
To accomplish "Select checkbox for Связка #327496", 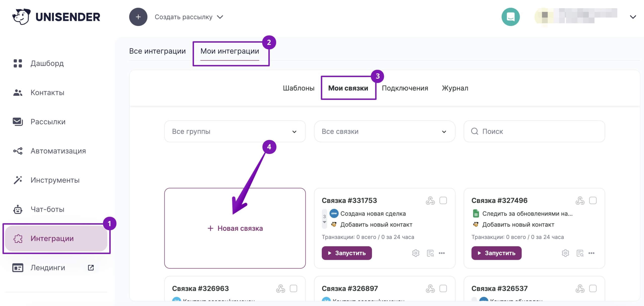I will tap(593, 200).
